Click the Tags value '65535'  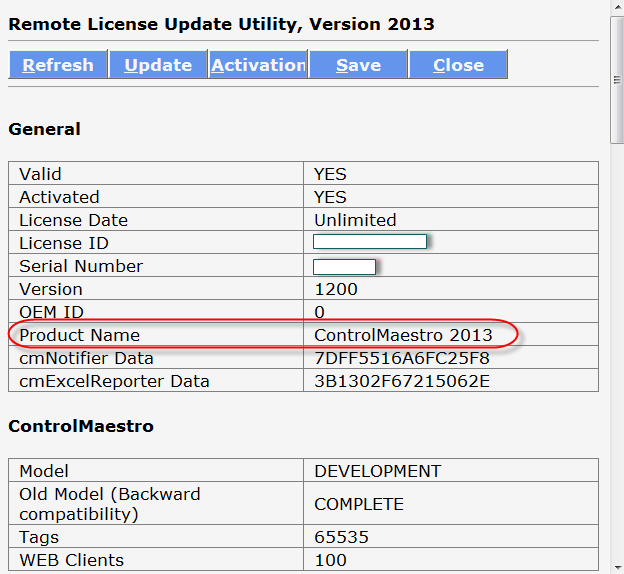coord(341,537)
